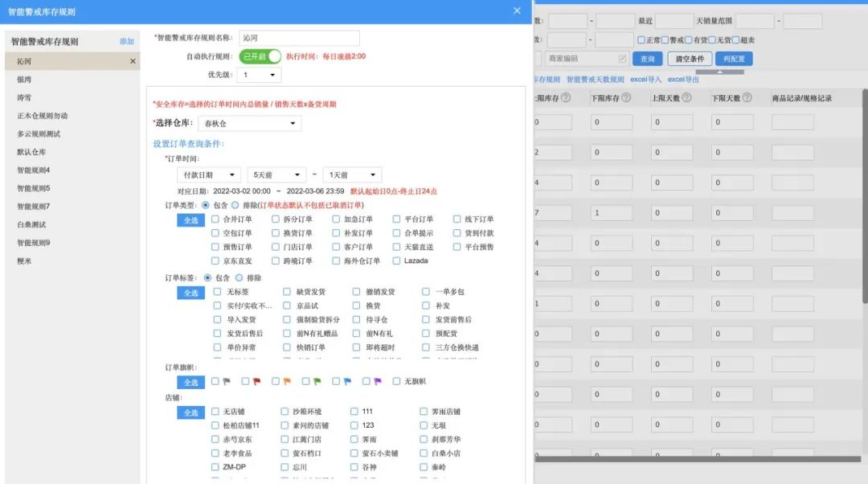Check the shop 123 checkbox
868x484 pixels.
tap(354, 425)
